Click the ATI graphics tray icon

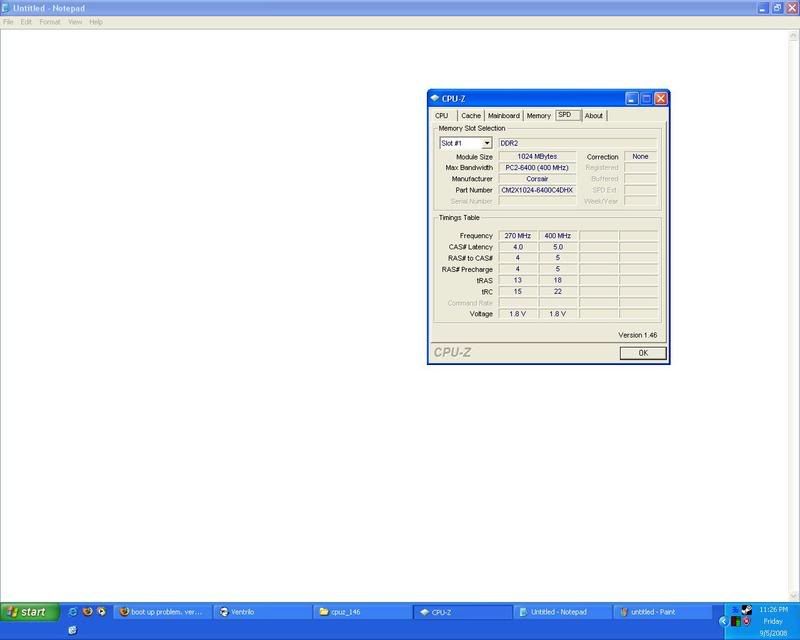click(x=746, y=621)
